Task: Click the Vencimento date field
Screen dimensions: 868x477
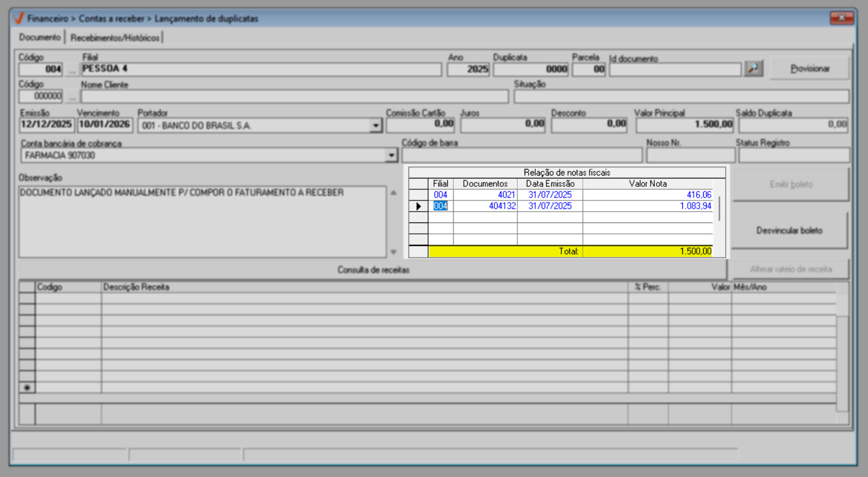Action: 105,125
